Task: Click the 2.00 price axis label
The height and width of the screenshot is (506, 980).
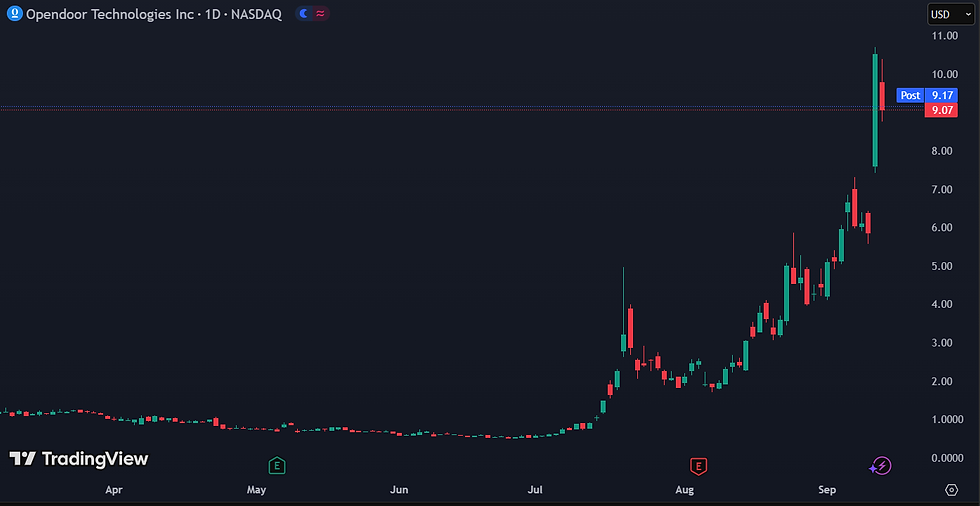Action: pos(944,381)
